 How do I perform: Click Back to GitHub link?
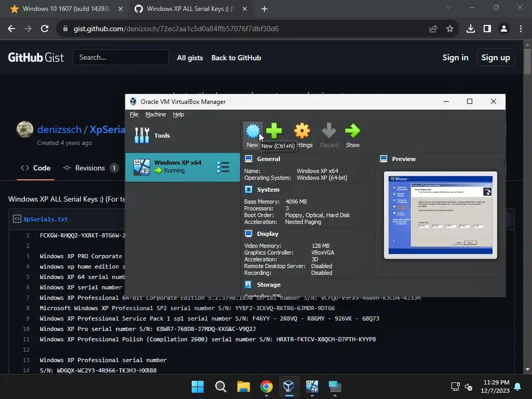pyautogui.click(x=236, y=58)
